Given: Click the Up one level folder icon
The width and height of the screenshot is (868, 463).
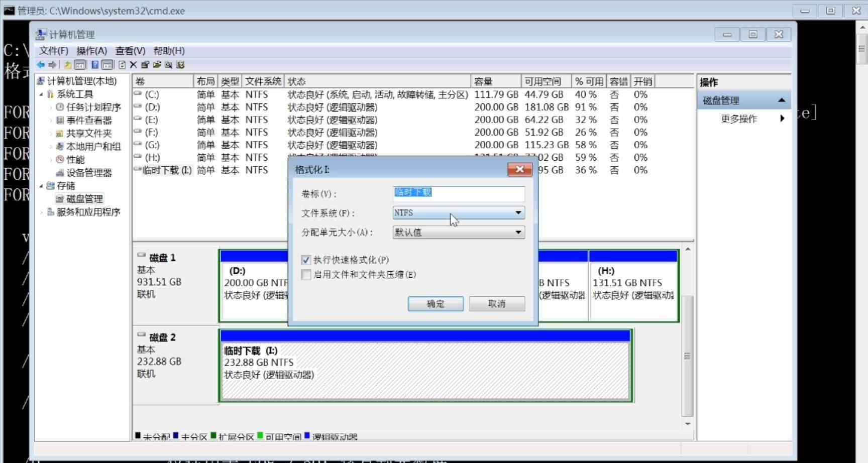Looking at the screenshot, I should 67,65.
